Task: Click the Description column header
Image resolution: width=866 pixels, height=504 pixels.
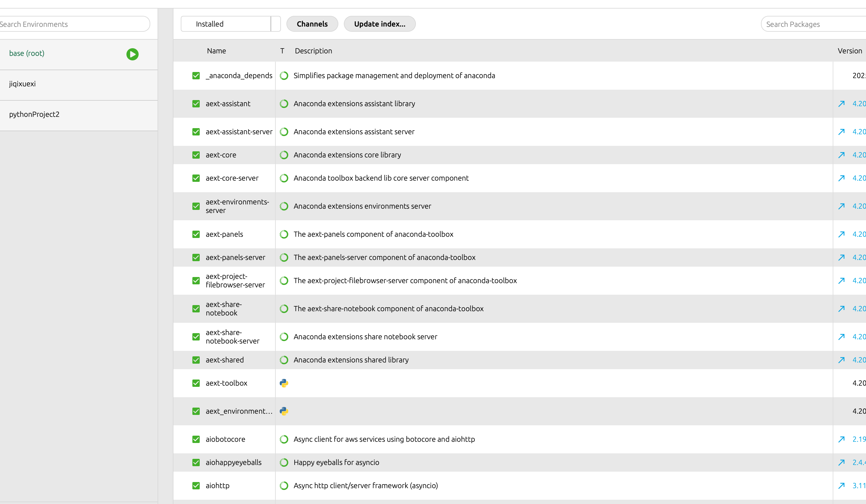Action: pyautogui.click(x=313, y=51)
